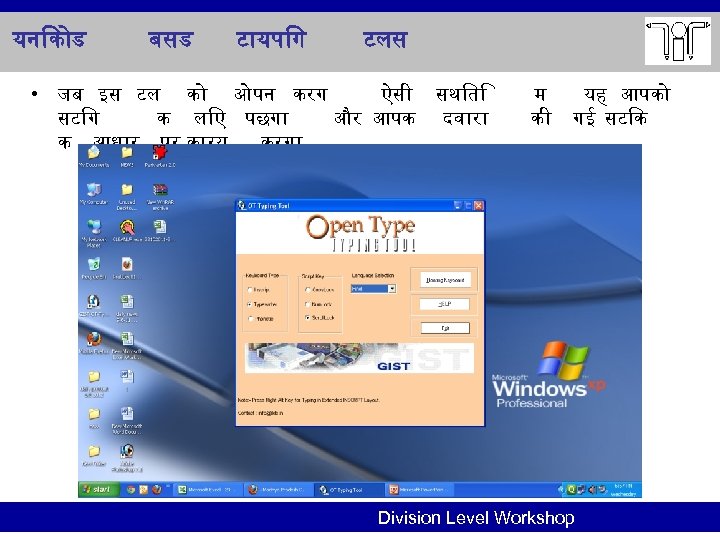Image resolution: width=720 pixels, height=540 pixels.
Task: Open the Language Selection dropdown arrow
Action: coord(392,289)
